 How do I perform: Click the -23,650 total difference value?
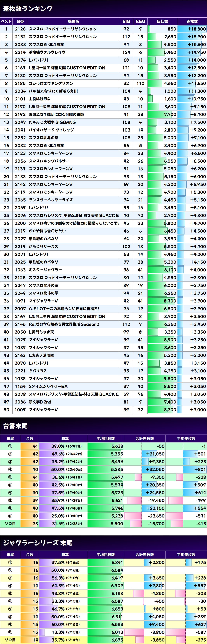tap(156, 516)
